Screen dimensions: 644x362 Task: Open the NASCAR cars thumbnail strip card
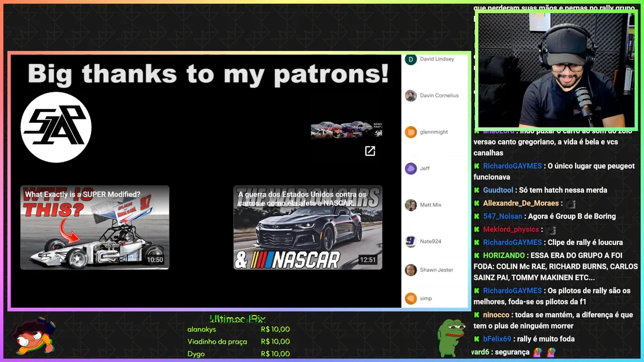(346, 130)
